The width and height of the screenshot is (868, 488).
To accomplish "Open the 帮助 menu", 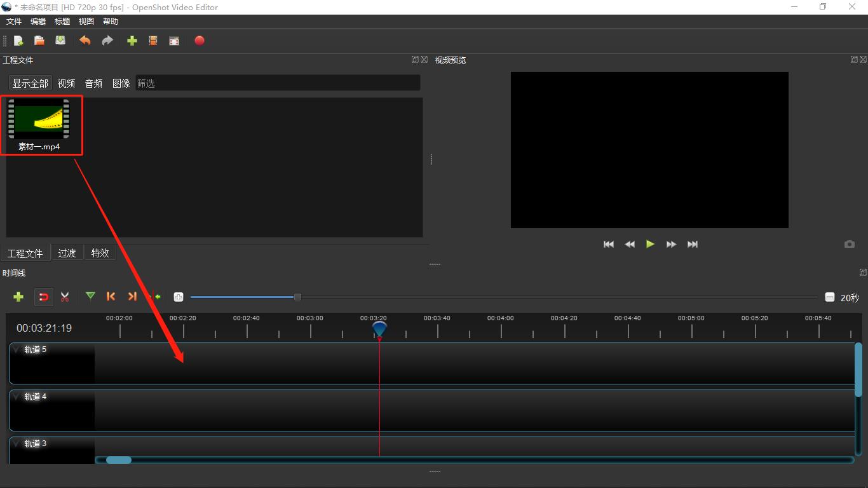I will tap(111, 22).
